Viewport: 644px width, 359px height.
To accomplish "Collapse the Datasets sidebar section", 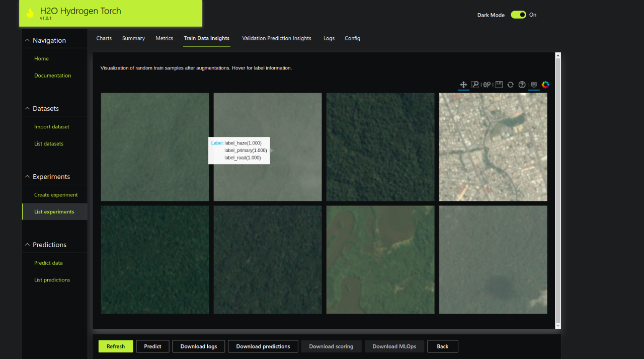I will point(27,108).
